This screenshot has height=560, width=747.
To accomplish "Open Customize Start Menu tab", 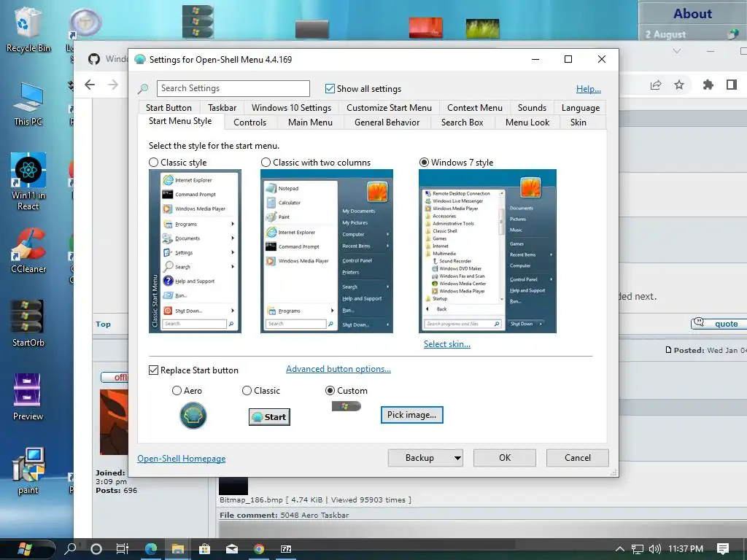I will [x=389, y=108].
